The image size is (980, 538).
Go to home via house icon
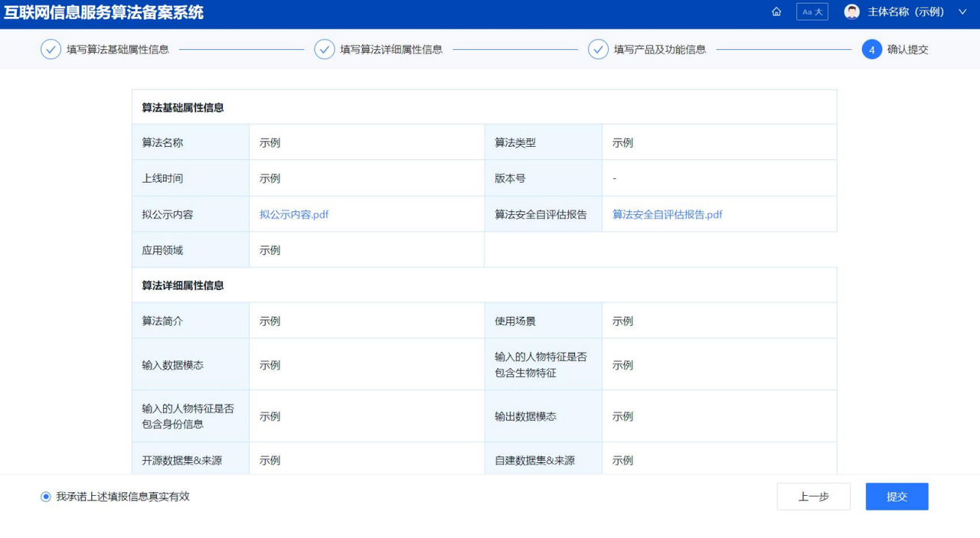776,11
